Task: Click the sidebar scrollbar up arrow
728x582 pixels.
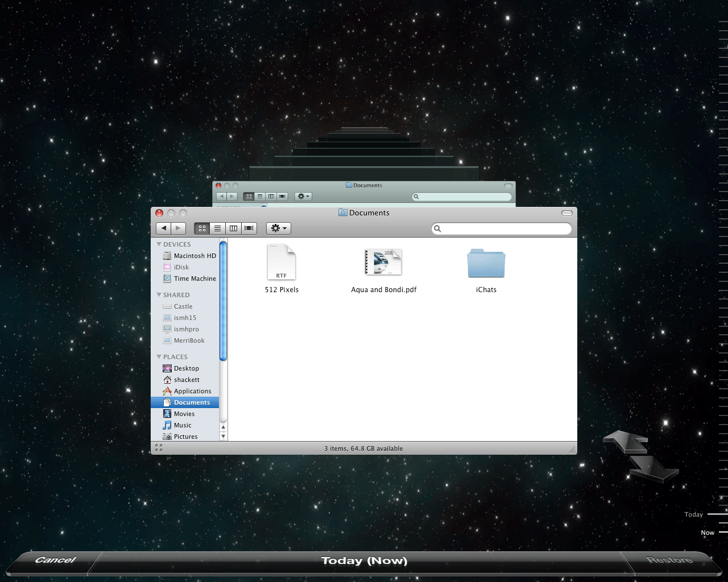Action: (223, 427)
